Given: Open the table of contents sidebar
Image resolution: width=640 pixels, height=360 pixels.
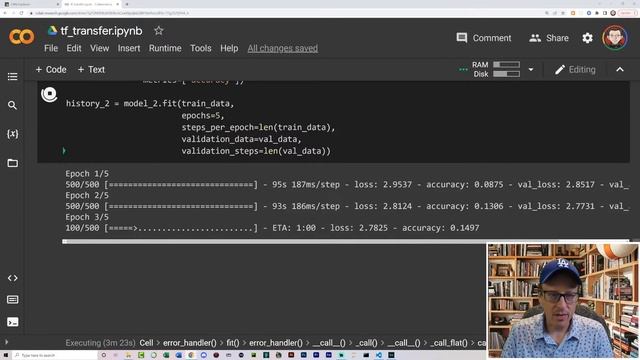Looking at the screenshot, I should click(12, 77).
